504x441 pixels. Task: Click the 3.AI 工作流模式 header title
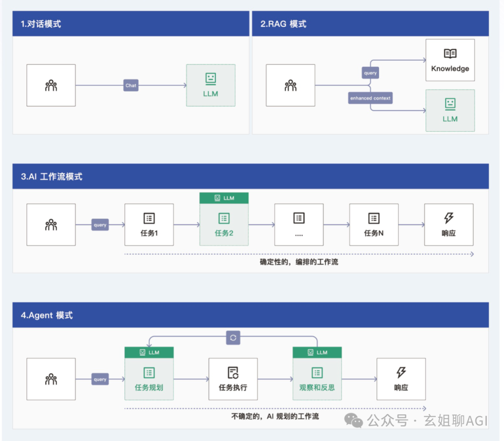point(51,176)
